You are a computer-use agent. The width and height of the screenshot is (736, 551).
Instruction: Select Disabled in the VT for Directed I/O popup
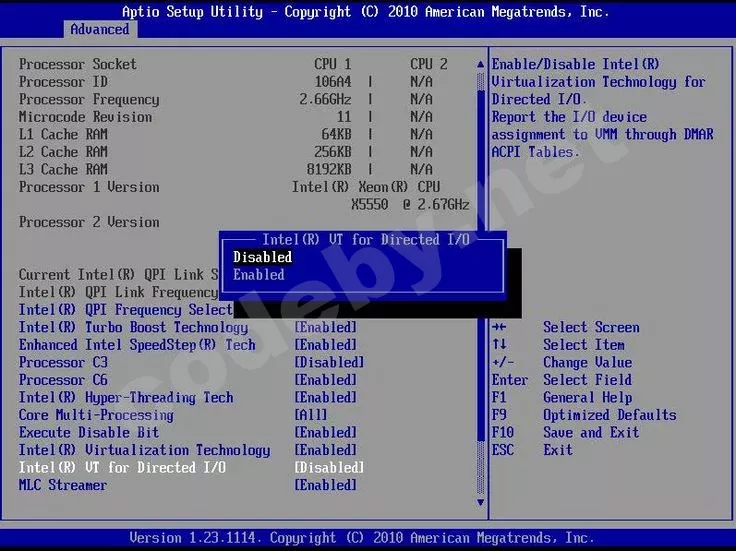point(262,257)
